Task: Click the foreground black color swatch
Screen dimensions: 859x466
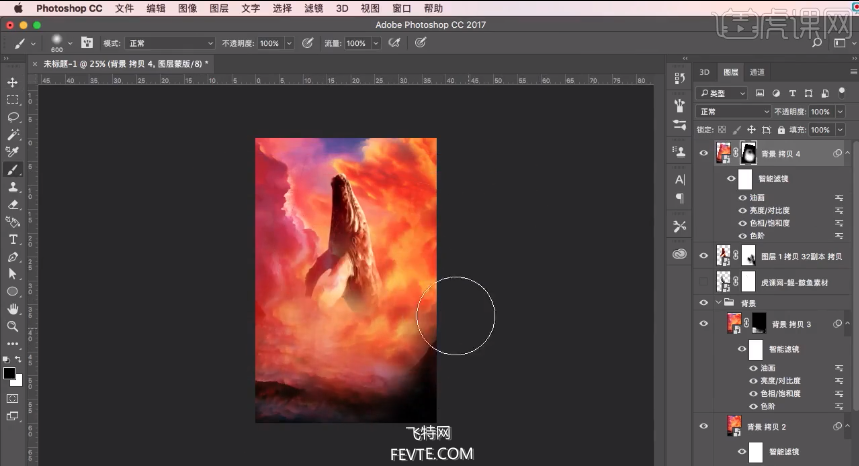Action: (9, 373)
